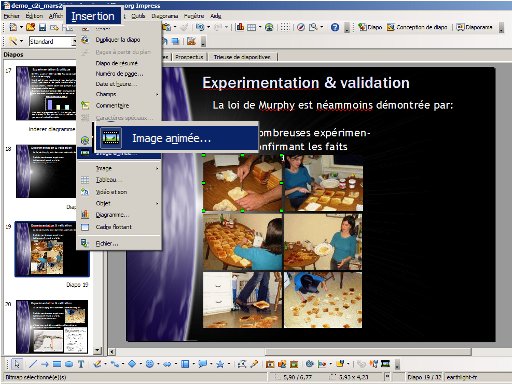Choose Cadre flottant menu entry

[119, 227]
